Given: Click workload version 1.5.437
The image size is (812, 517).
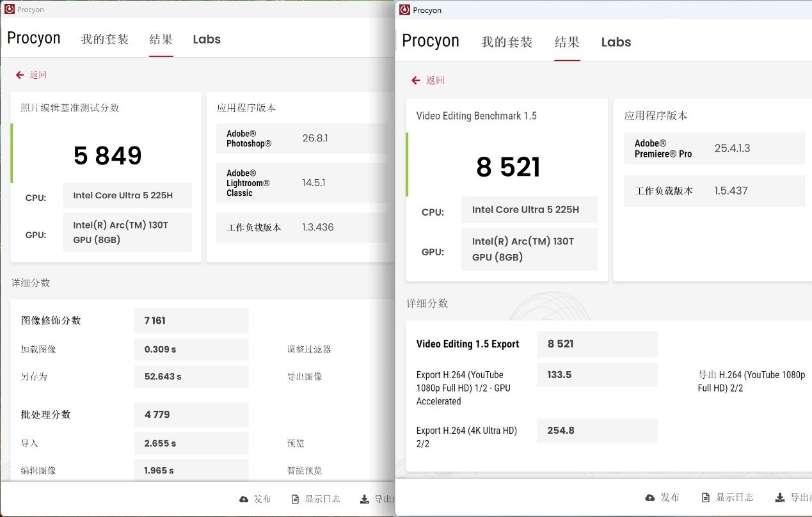Looking at the screenshot, I should (x=731, y=191).
